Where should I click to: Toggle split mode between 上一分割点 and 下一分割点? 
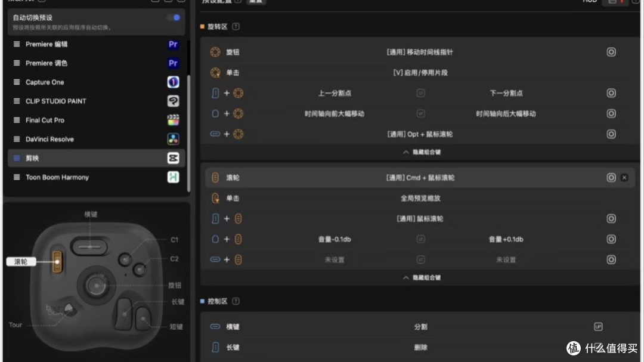click(420, 93)
